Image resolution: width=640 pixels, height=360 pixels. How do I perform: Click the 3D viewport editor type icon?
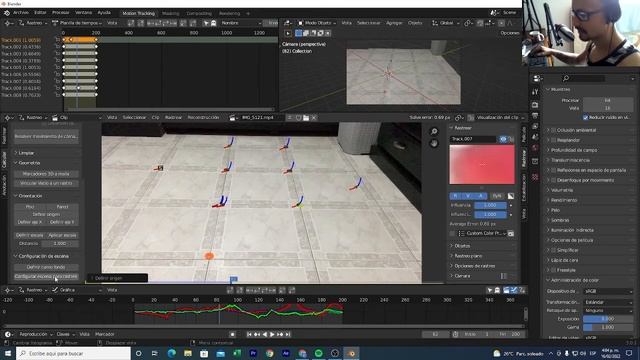(x=288, y=23)
